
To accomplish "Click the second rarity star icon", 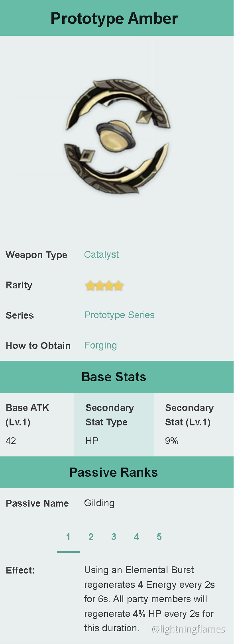I will coord(100,286).
